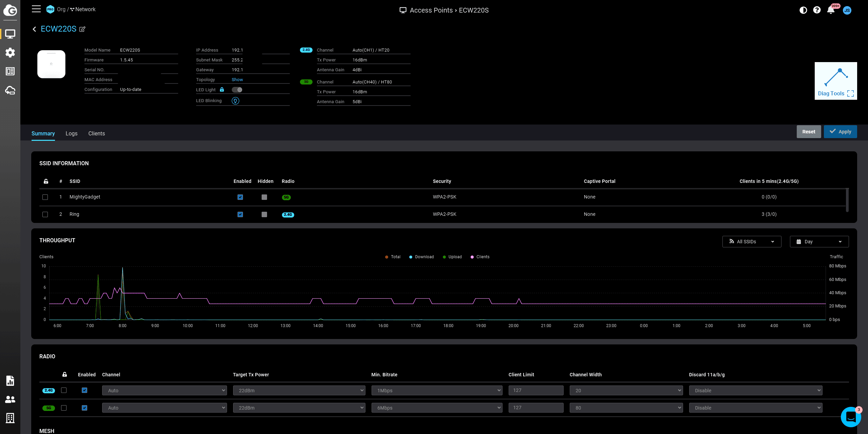The height and width of the screenshot is (434, 868).
Task: Click the Show topology link
Action: tap(237, 80)
